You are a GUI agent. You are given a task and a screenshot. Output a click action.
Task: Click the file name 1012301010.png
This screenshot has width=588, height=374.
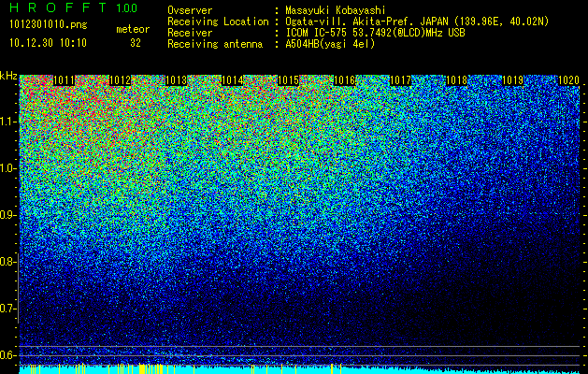(x=48, y=25)
